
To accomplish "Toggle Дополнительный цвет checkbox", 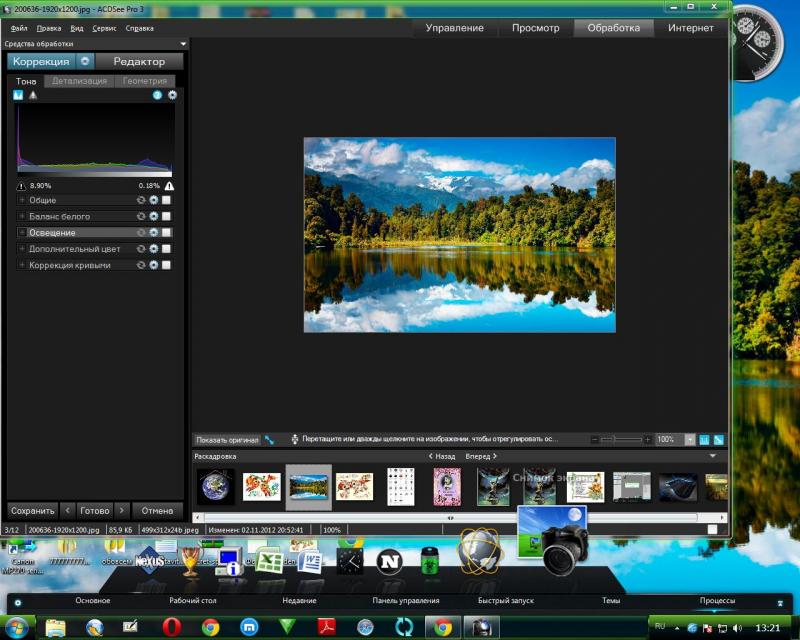I will point(166,249).
